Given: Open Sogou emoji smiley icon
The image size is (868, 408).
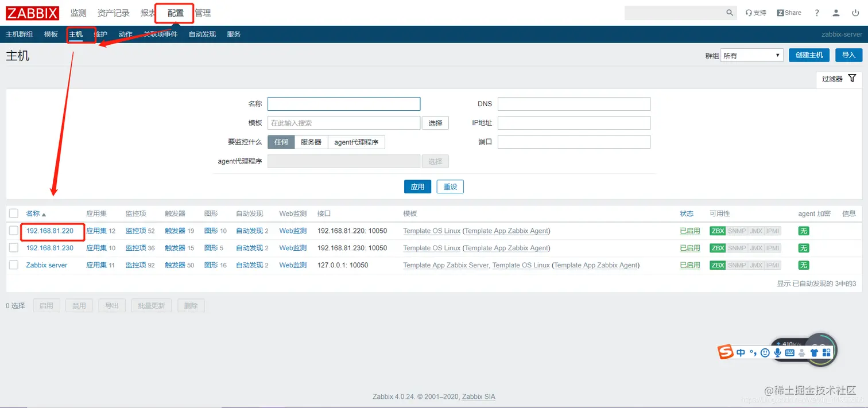Looking at the screenshot, I should pyautogui.click(x=765, y=353).
